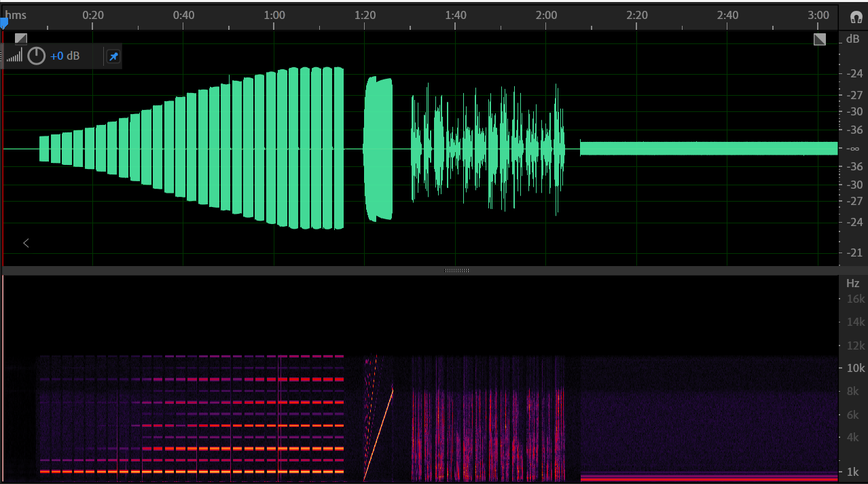Click the HUD signal level bars icon
Image resolution: width=868 pixels, height=484 pixels.
(14, 56)
